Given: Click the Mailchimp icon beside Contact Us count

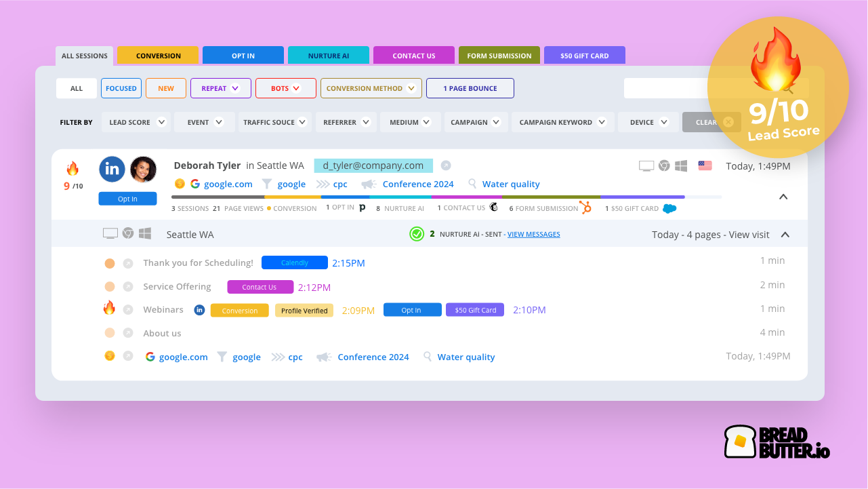Looking at the screenshot, I should (494, 208).
